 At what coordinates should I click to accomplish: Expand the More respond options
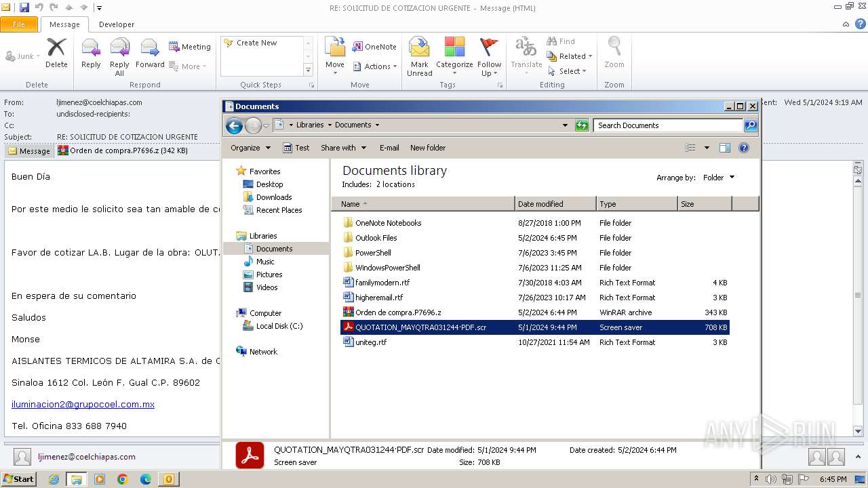point(188,66)
